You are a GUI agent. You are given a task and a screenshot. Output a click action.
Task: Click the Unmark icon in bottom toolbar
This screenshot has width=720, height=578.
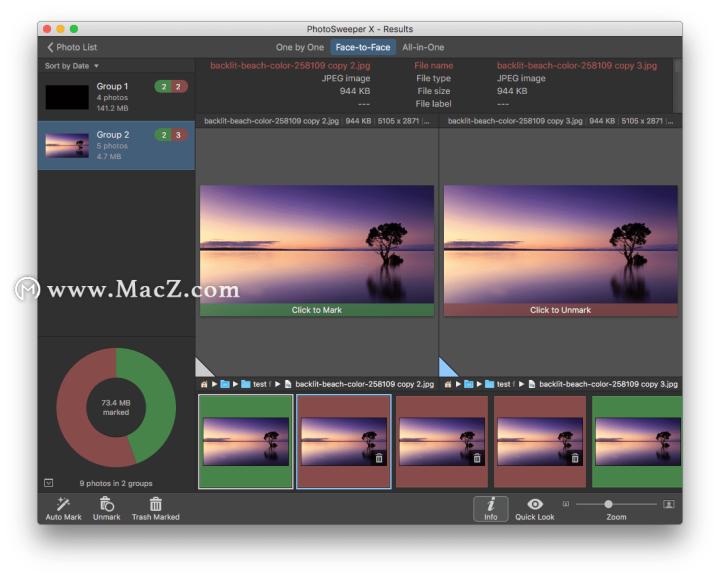106,504
